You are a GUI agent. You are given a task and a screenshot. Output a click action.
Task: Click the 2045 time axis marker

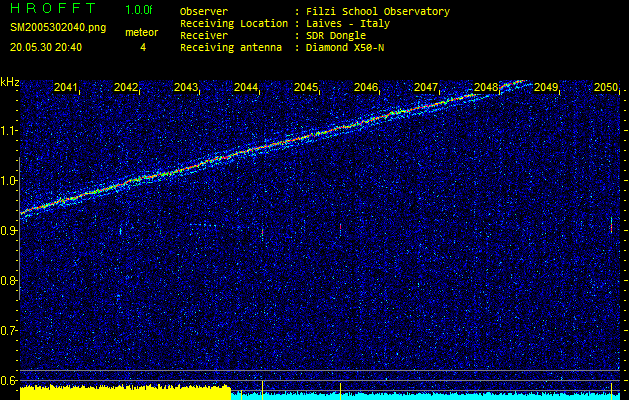click(306, 87)
